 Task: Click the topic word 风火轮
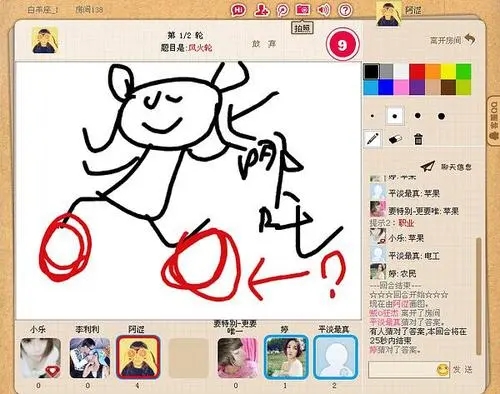[x=200, y=48]
